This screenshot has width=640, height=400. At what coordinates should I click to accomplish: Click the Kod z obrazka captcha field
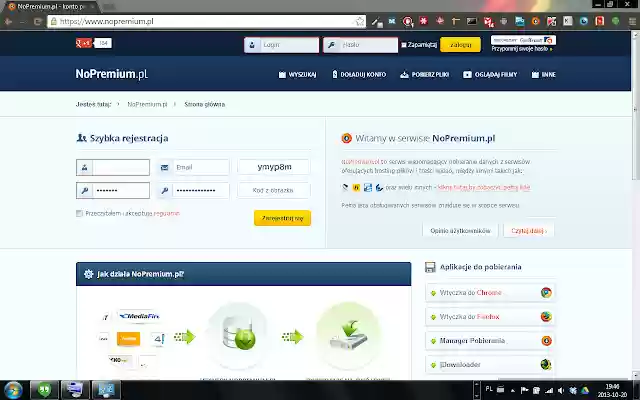point(274,191)
